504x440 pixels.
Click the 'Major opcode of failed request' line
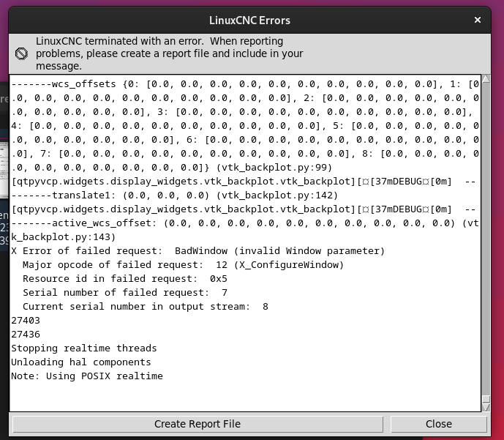click(183, 265)
